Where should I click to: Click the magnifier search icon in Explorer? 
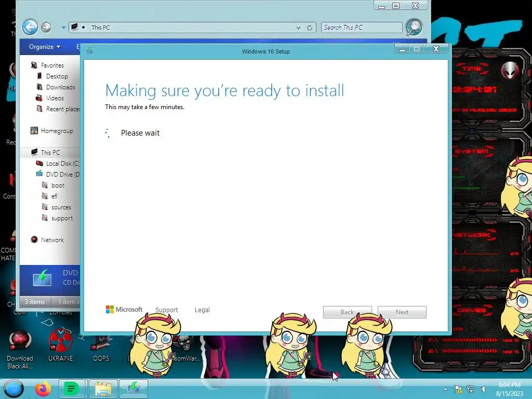[414, 27]
